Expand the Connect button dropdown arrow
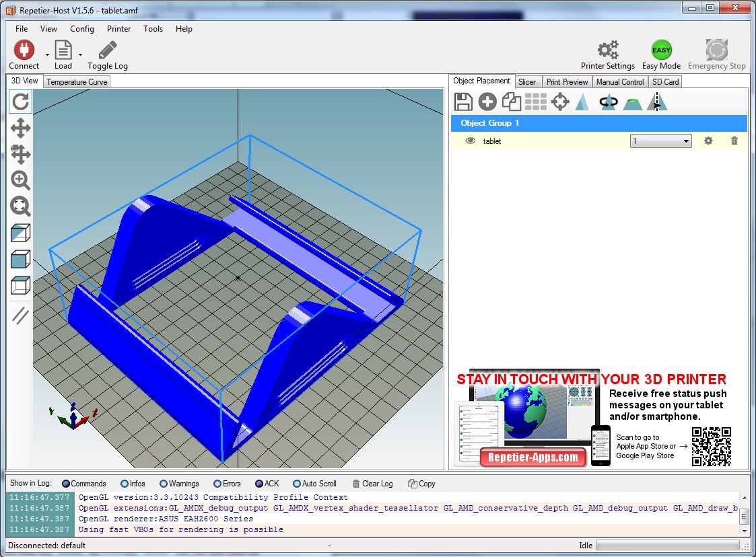The image size is (756, 557). [x=47, y=54]
